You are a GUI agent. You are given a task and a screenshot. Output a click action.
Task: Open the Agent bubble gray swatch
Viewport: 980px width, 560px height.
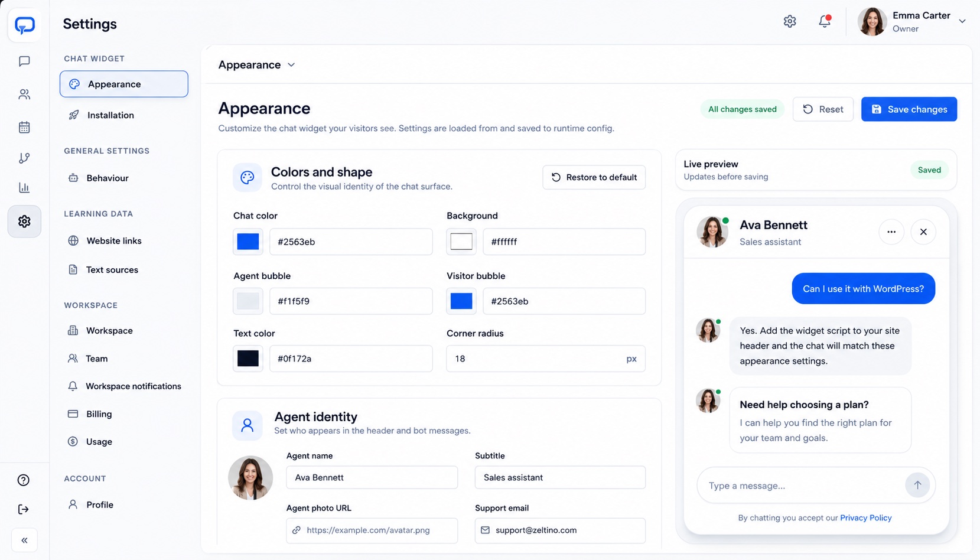click(x=248, y=301)
